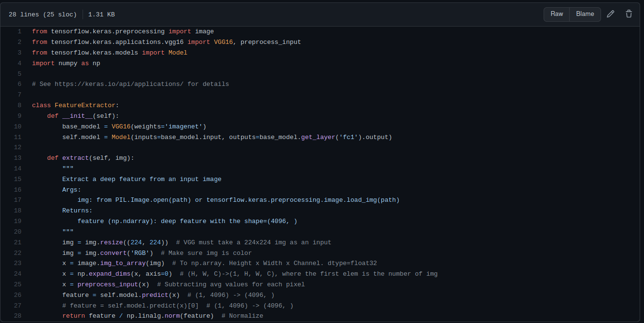Select line number 8 where FeatureExtractor starts
Image resolution: width=644 pixels, height=323 pixels.
[19, 105]
